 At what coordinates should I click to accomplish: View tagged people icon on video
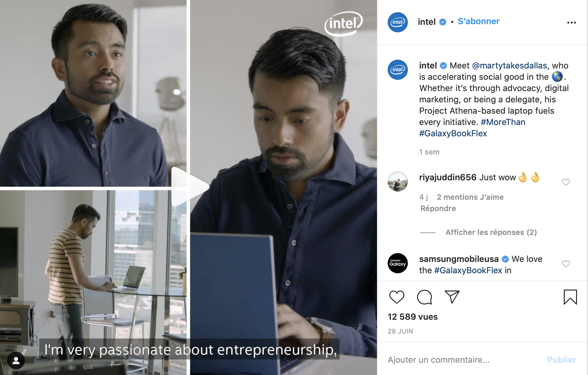[x=16, y=361]
